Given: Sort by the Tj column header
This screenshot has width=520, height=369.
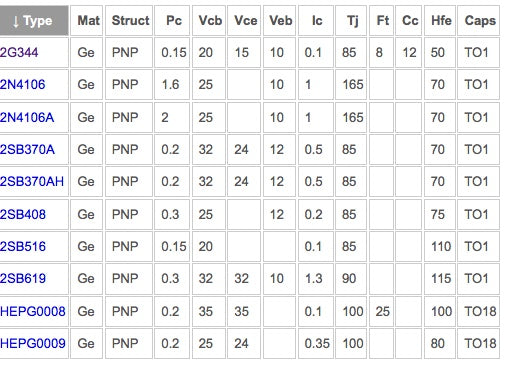Looking at the screenshot, I should [x=352, y=21].
